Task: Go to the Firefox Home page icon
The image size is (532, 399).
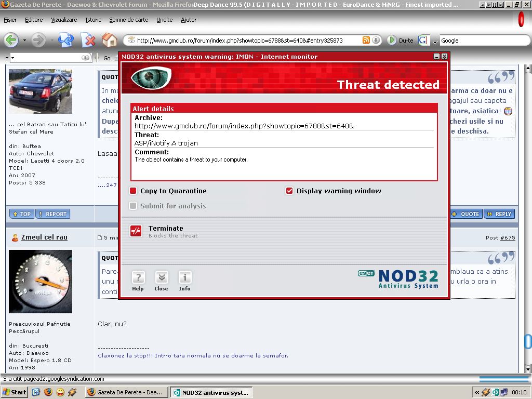Action: click(109, 40)
